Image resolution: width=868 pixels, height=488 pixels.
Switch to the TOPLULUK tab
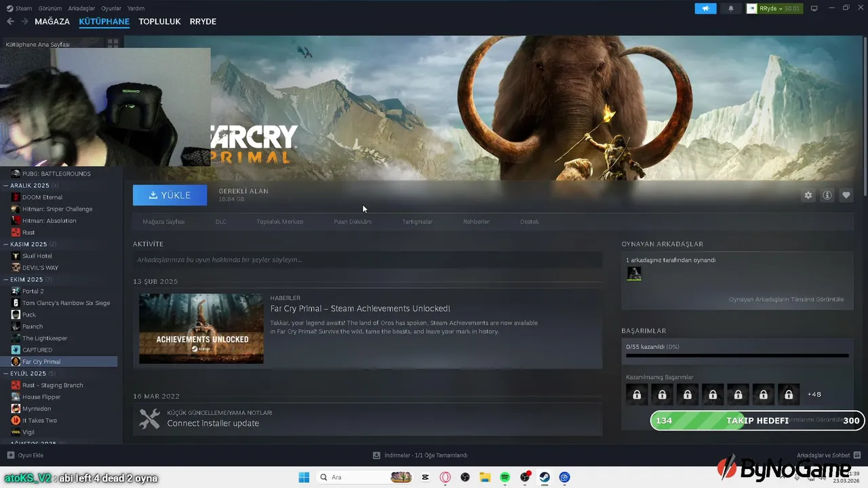tap(159, 22)
